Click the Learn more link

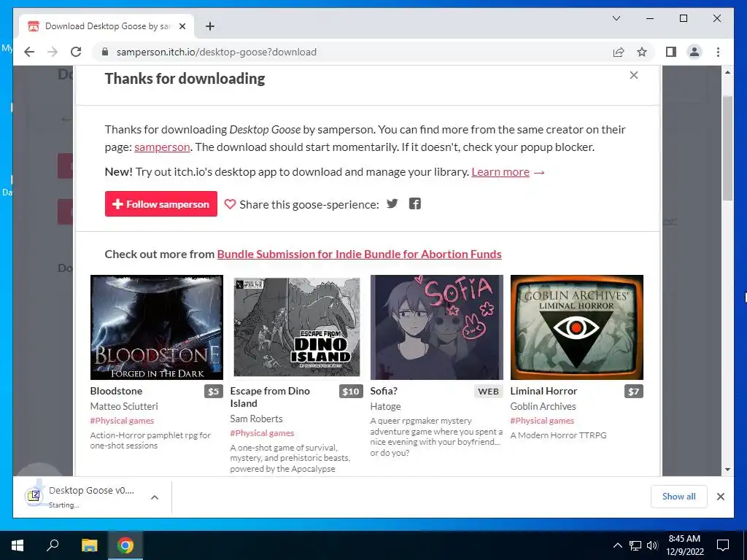tap(500, 172)
